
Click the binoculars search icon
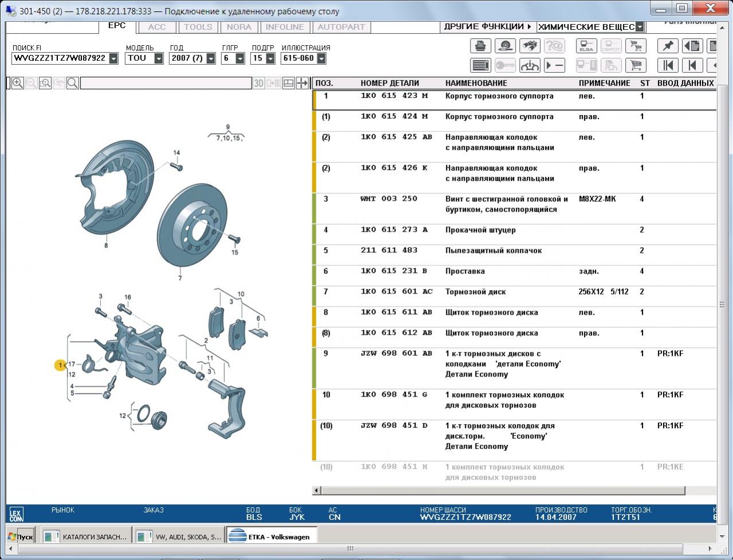pos(530,46)
